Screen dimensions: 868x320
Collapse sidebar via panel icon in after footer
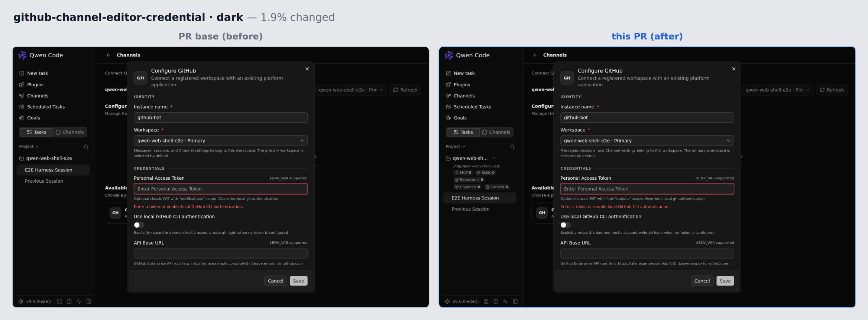pyautogui.click(x=515, y=301)
